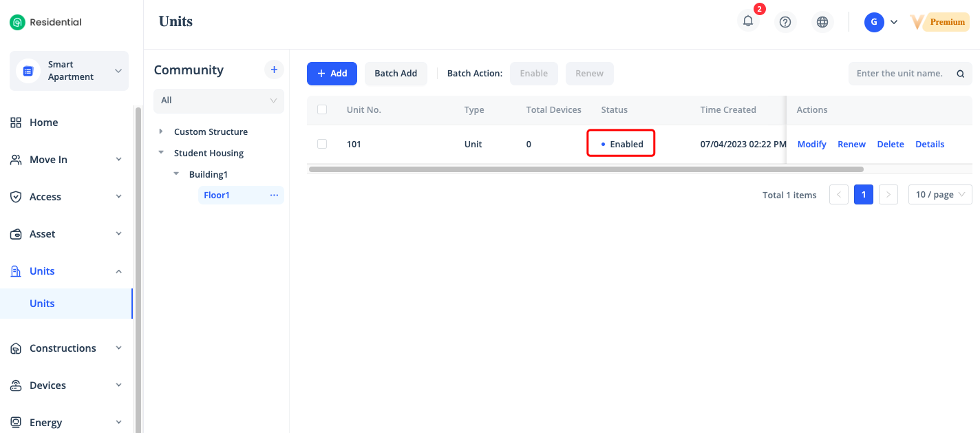This screenshot has height=433, width=980.
Task: Click the Residential logo icon
Action: [17, 22]
